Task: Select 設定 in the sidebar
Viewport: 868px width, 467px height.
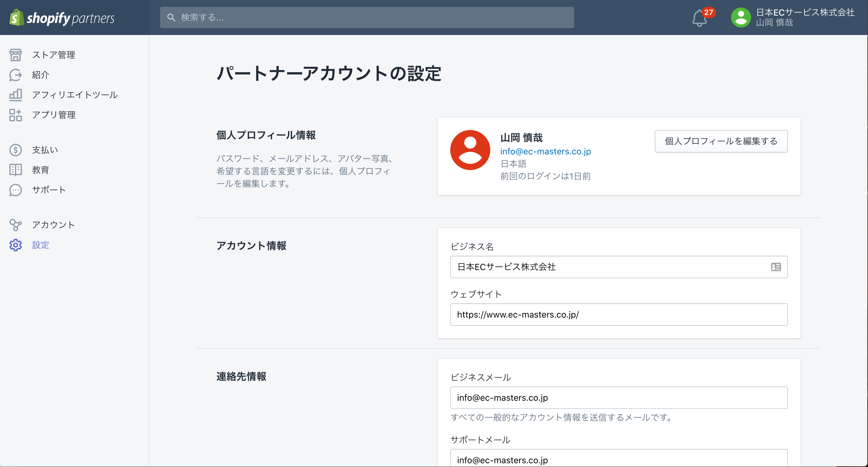Action: tap(41, 245)
